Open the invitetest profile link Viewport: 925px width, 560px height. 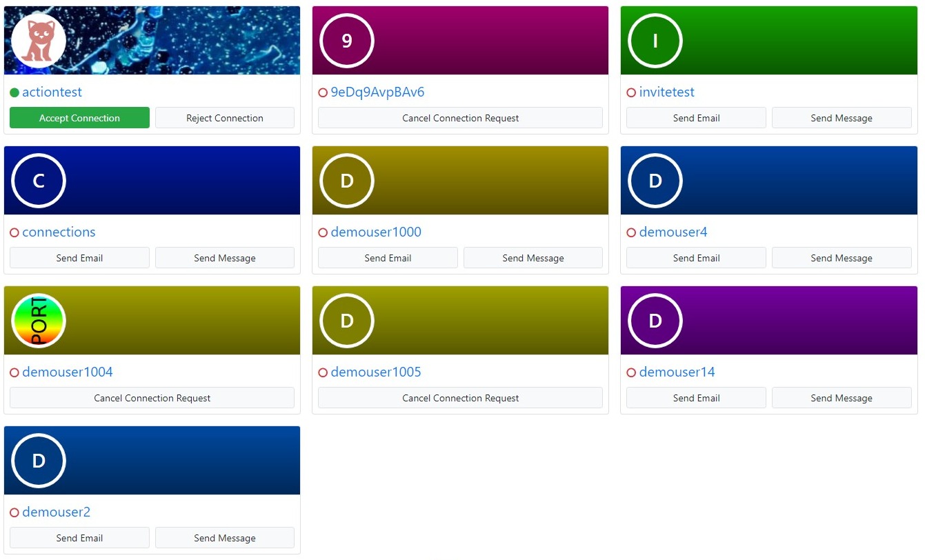coord(667,92)
